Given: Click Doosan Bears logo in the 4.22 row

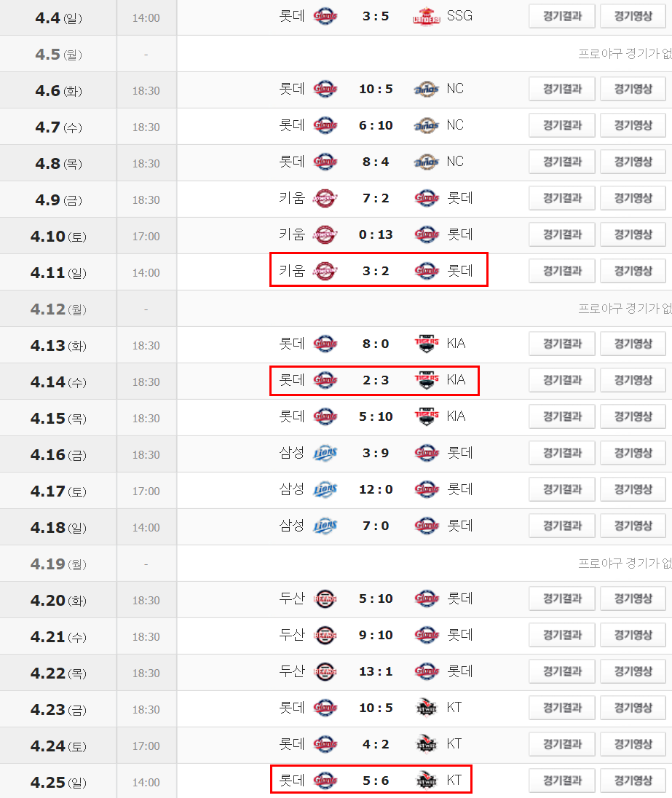Looking at the screenshot, I should point(325,671).
